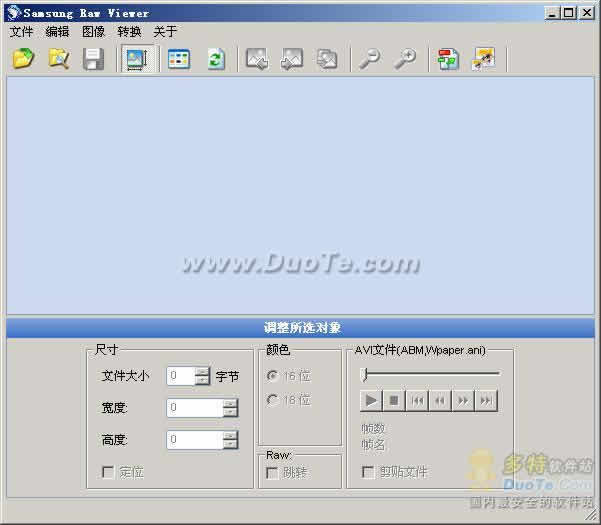Decrease 文件大小 with the down spinner

202,381
